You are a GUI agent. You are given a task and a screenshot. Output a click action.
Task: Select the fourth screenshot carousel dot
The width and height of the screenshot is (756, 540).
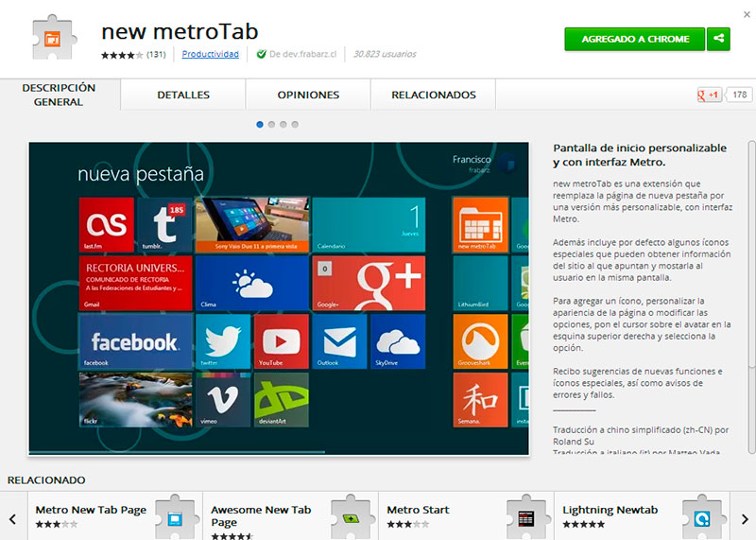[x=295, y=125]
